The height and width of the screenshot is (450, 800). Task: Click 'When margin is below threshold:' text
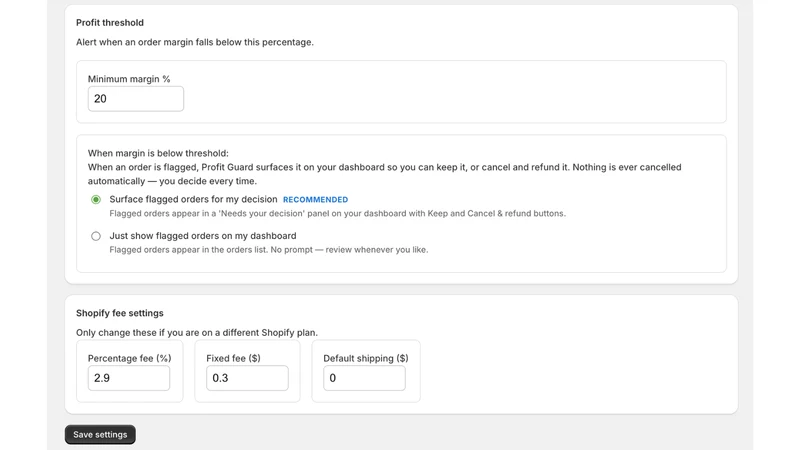158,153
